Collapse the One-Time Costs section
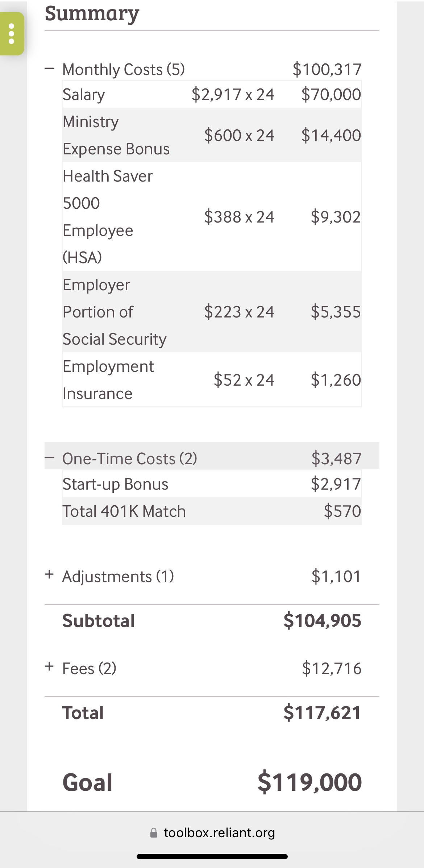This screenshot has width=424, height=868. click(x=50, y=458)
